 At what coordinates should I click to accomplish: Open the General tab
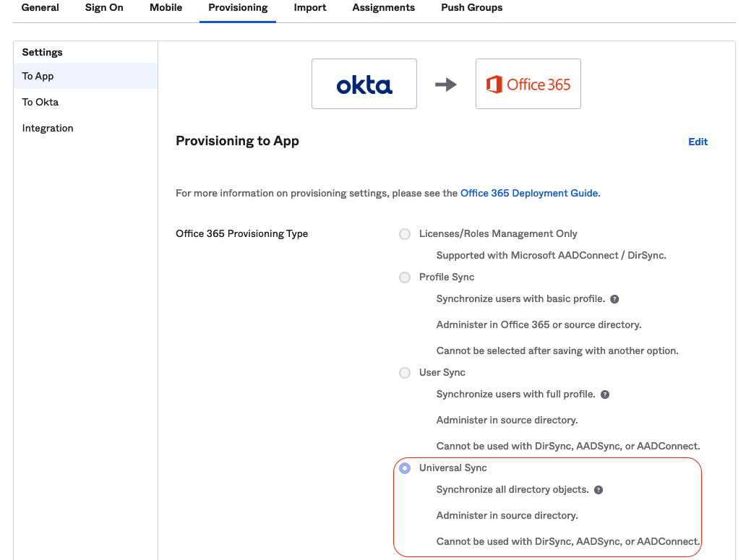(x=40, y=7)
